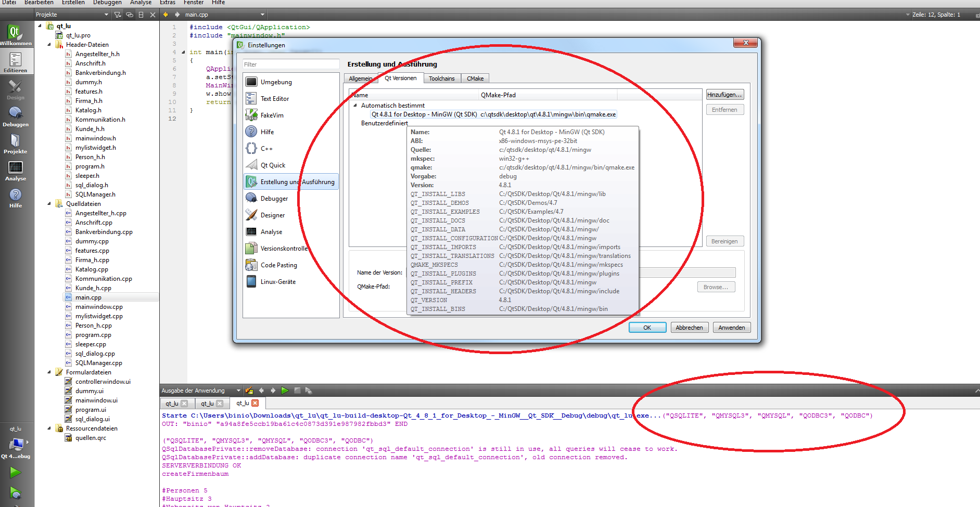The image size is (980, 507).
Task: Select the Qt 4.8.1 for Desktop version row
Action: click(x=493, y=114)
